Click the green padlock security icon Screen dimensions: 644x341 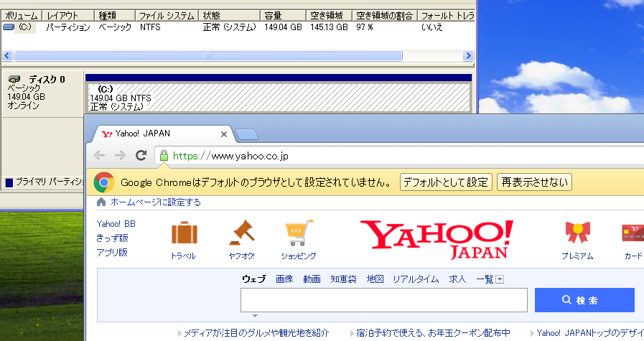164,155
